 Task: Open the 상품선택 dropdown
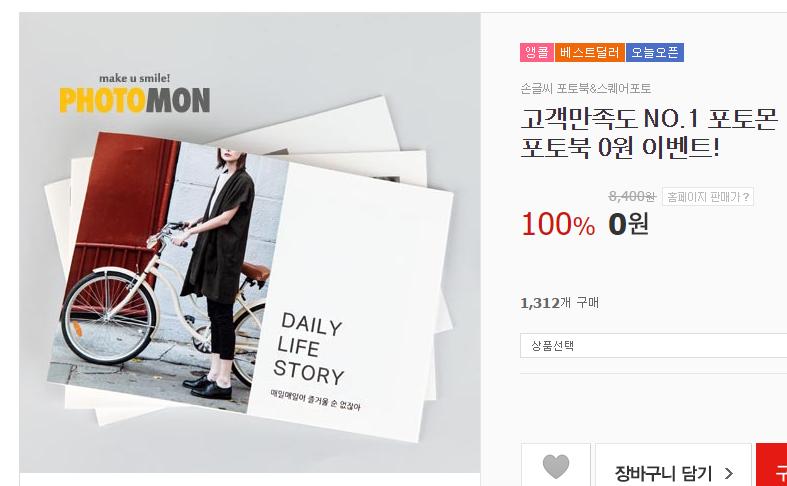pyautogui.click(x=653, y=345)
